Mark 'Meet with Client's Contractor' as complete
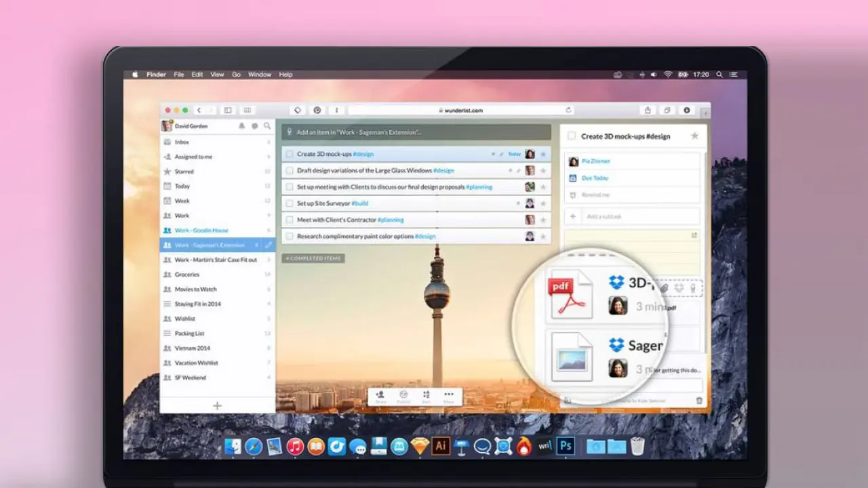 pyautogui.click(x=290, y=220)
